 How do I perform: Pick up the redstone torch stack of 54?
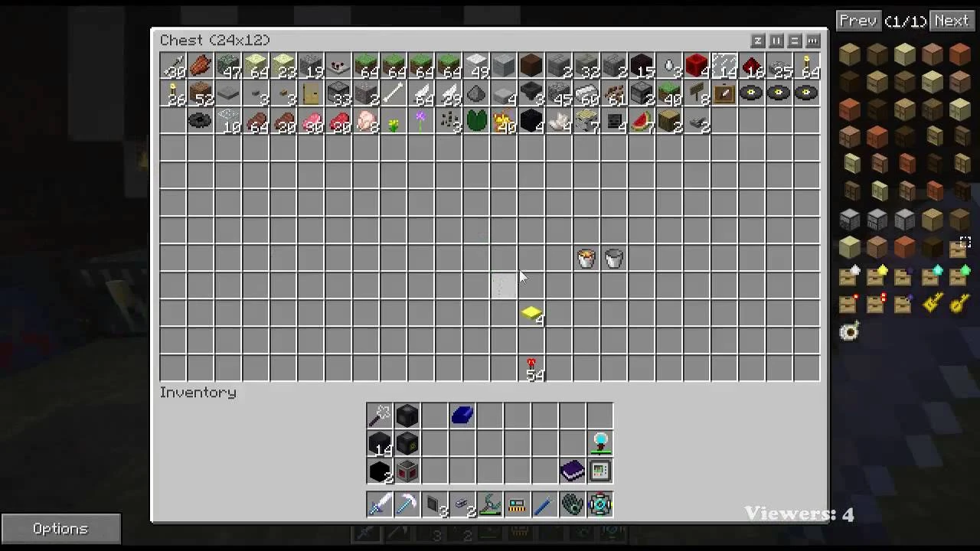point(532,369)
